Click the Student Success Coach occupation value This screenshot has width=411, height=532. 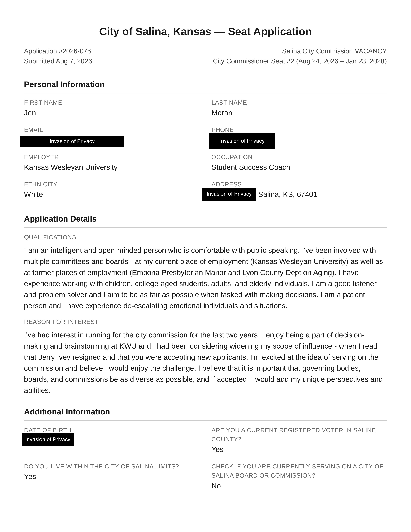pyautogui.click(x=251, y=167)
